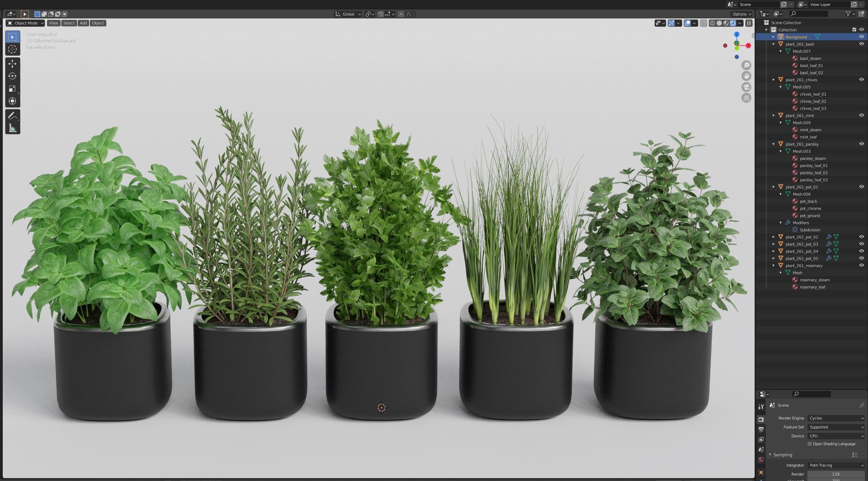The width and height of the screenshot is (868, 481).
Task: Open Global transform orientation dropdown
Action: pyautogui.click(x=348, y=14)
